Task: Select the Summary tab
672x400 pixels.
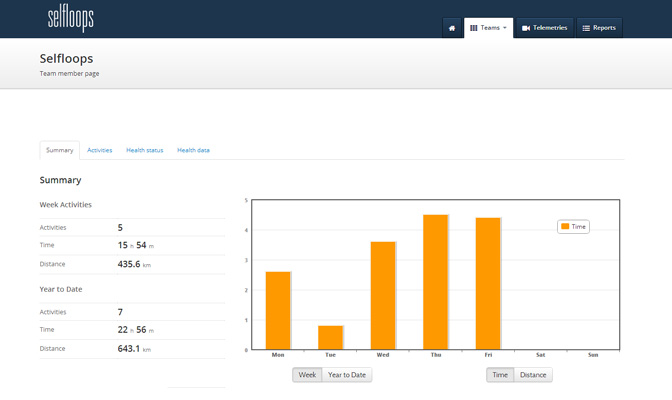Action: (x=60, y=150)
